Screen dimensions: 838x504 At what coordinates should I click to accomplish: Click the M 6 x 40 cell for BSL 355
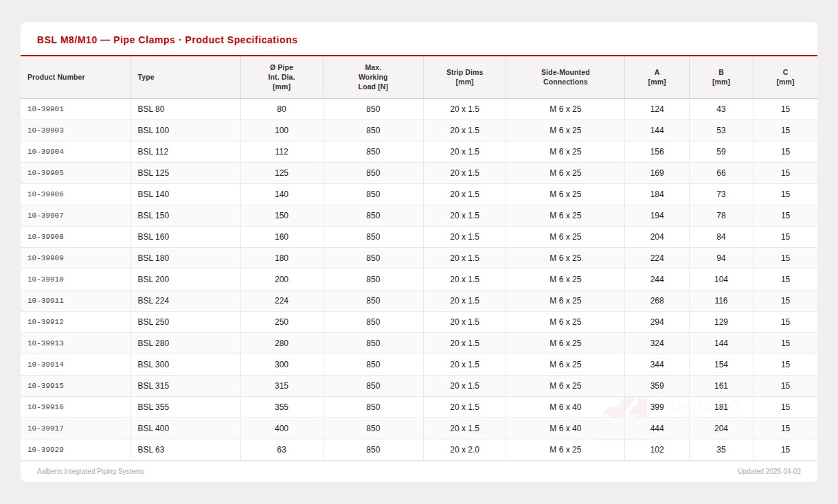[x=565, y=407]
